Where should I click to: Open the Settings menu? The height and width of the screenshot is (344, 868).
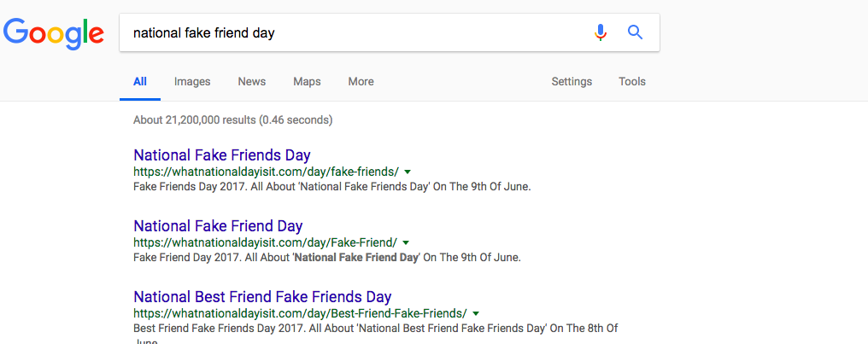click(572, 81)
